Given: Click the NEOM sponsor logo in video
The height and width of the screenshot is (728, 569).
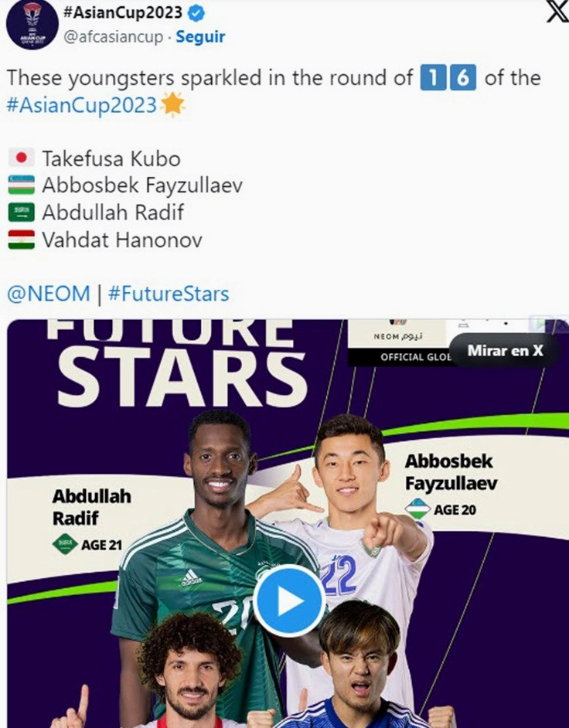Looking at the screenshot, I should click(397, 335).
